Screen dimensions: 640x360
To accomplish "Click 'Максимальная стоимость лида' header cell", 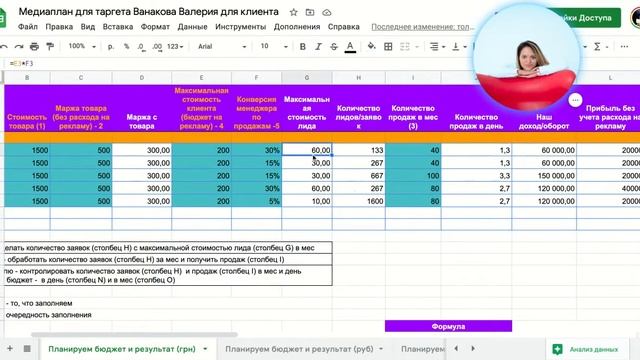I will (307, 109).
